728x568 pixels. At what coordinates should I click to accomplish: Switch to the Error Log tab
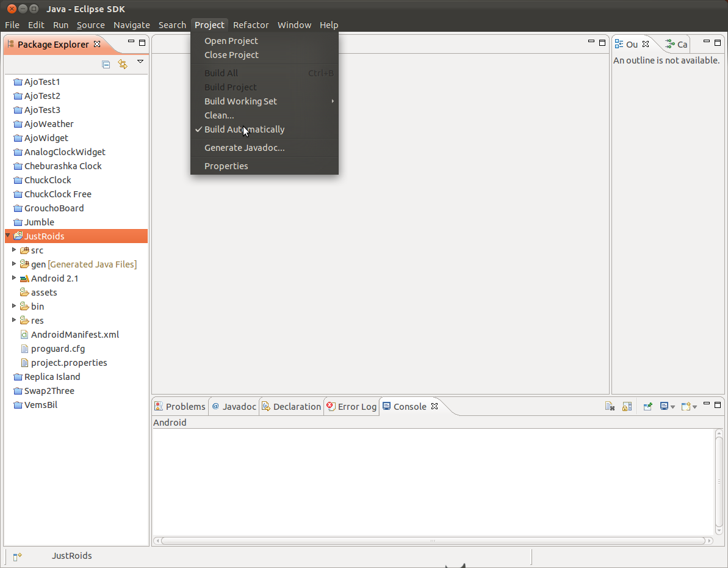click(351, 406)
